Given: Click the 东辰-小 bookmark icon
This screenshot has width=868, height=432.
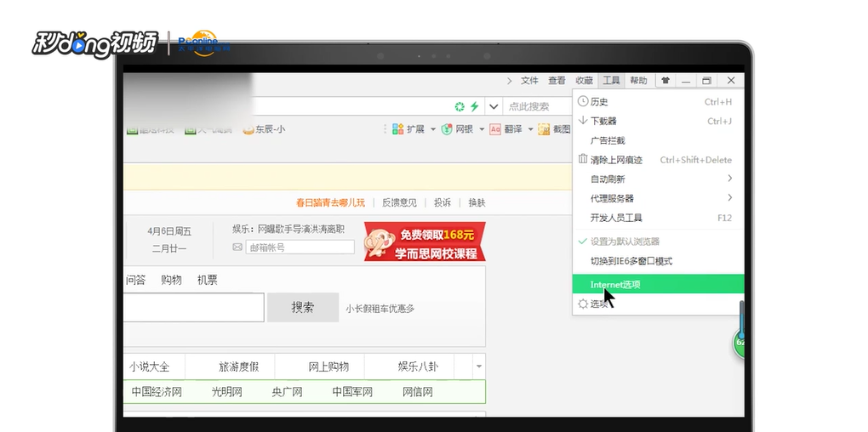Looking at the screenshot, I should (248, 129).
